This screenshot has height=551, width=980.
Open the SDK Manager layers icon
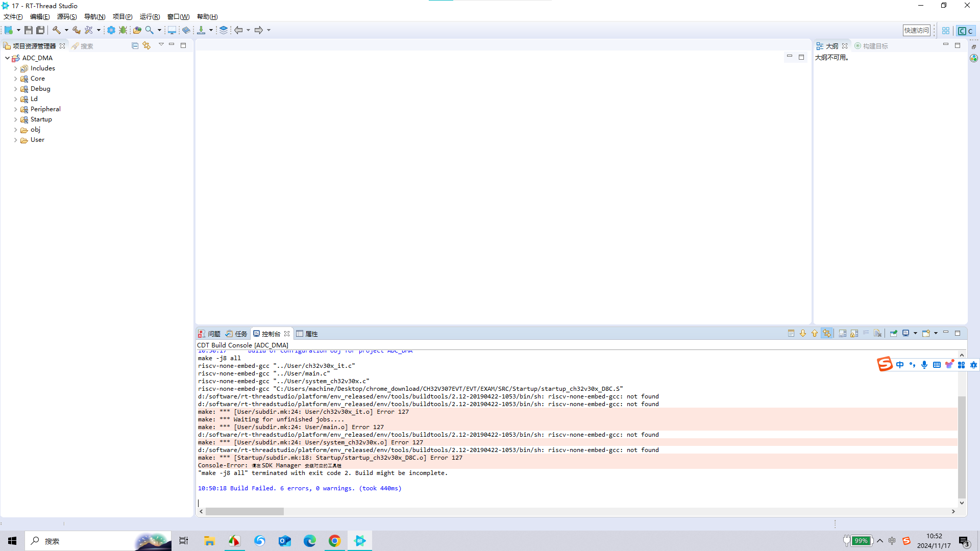tap(224, 30)
